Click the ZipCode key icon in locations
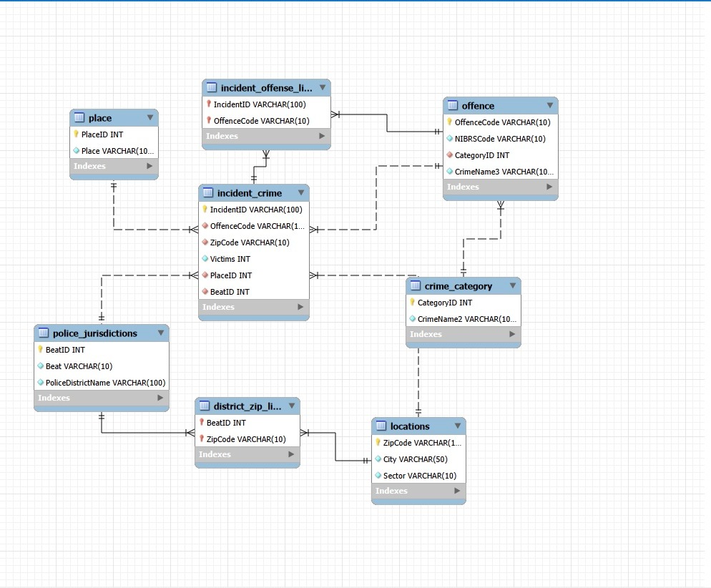The width and height of the screenshot is (711, 588). (x=378, y=442)
